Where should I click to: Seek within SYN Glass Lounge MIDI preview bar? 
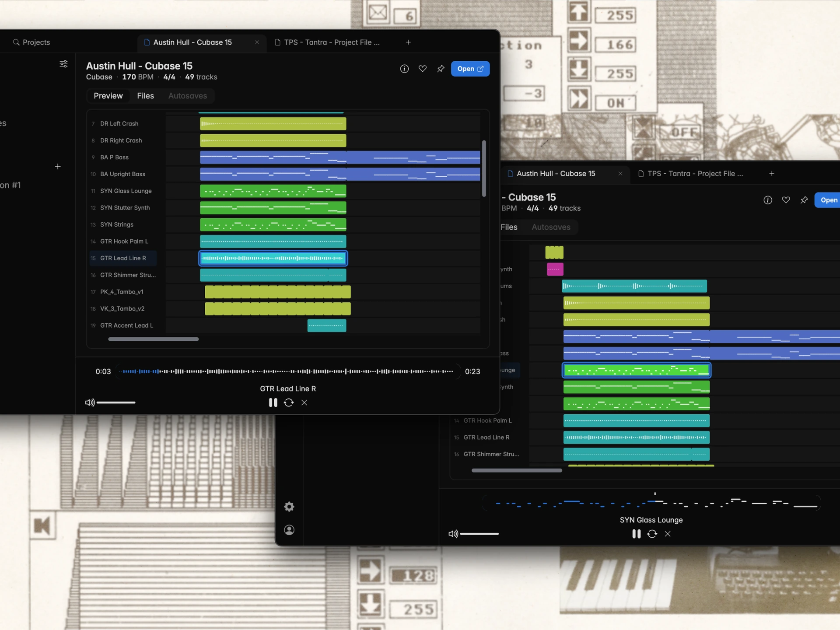pyautogui.click(x=652, y=503)
